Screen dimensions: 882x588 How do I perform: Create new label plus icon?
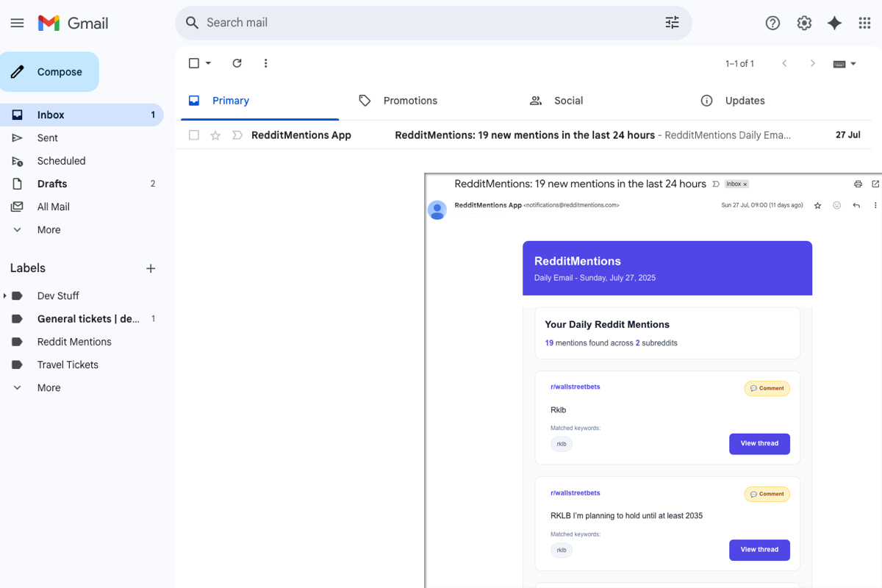tap(151, 268)
